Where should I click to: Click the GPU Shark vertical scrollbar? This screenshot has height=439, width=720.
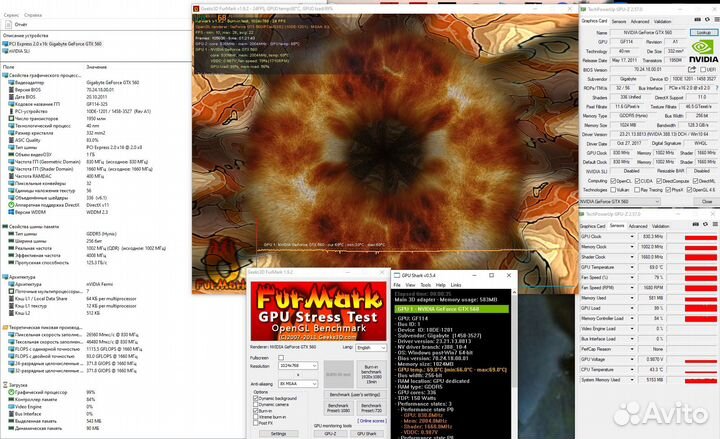(x=514, y=363)
